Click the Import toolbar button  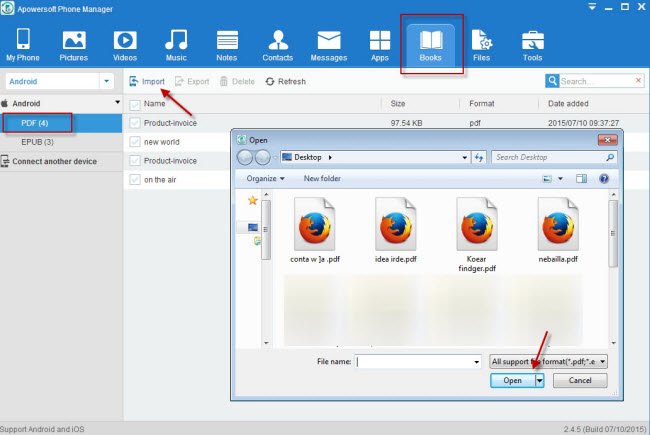click(147, 81)
